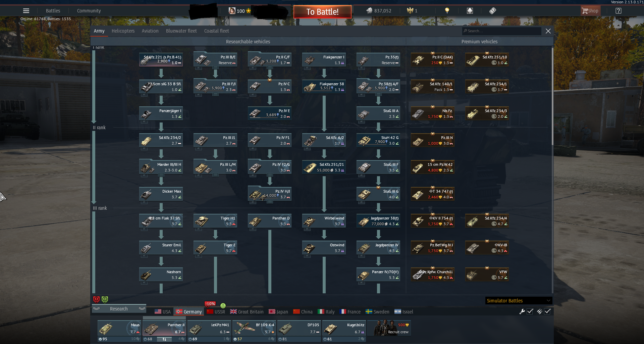
Task: Open the help question mark icon
Action: coord(619,11)
